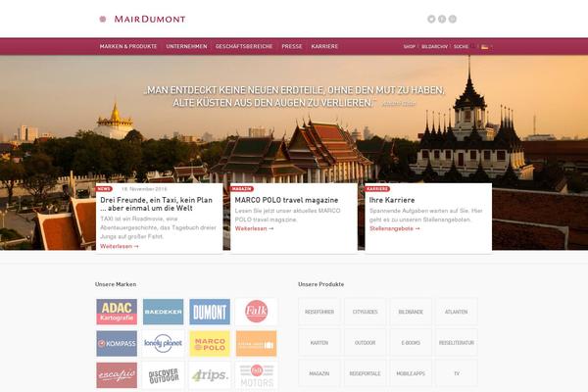
Task: Open the Karten product tile
Action: click(319, 343)
